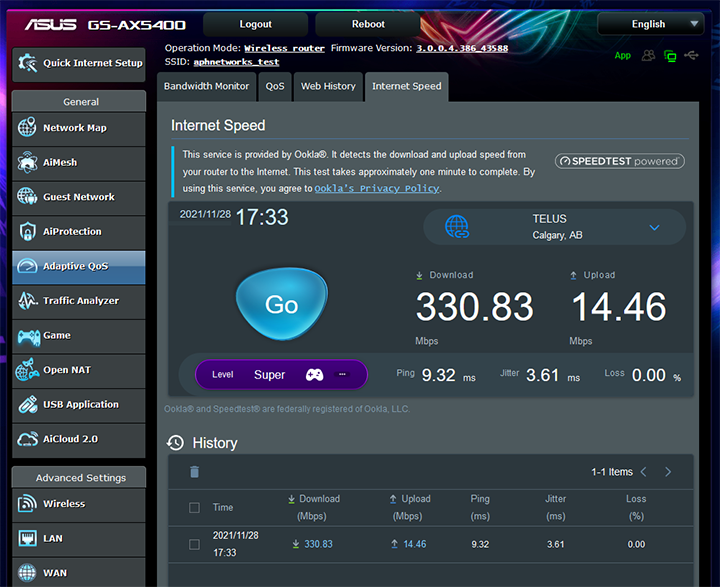Go to Traffic Analyzer section
The height and width of the screenshot is (587, 720).
(x=78, y=301)
